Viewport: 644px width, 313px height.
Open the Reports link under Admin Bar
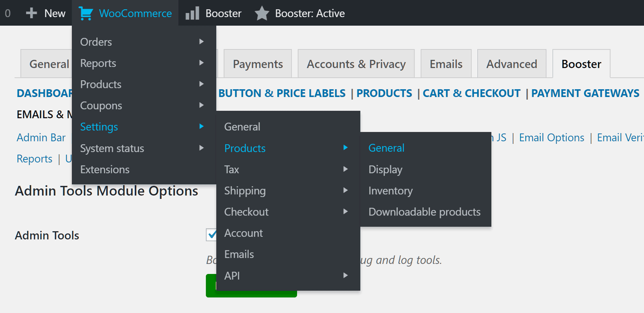pyautogui.click(x=35, y=159)
